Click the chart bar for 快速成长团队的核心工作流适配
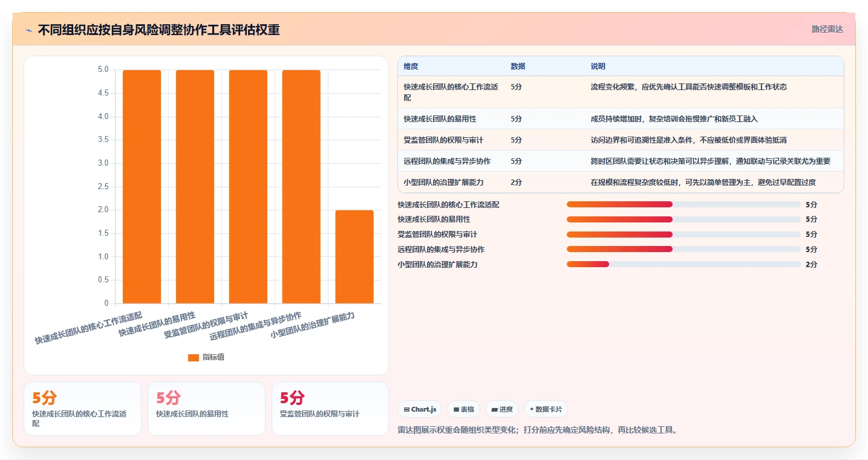The height and width of the screenshot is (460, 868). click(x=142, y=187)
